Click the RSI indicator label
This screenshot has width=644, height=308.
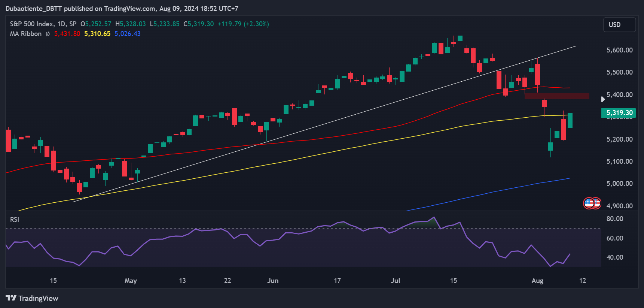tap(15, 220)
